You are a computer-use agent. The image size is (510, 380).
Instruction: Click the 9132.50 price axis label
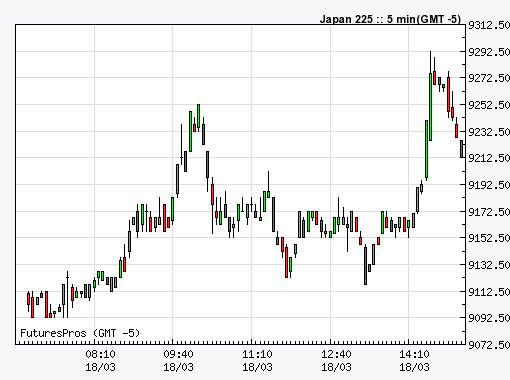coord(489,265)
